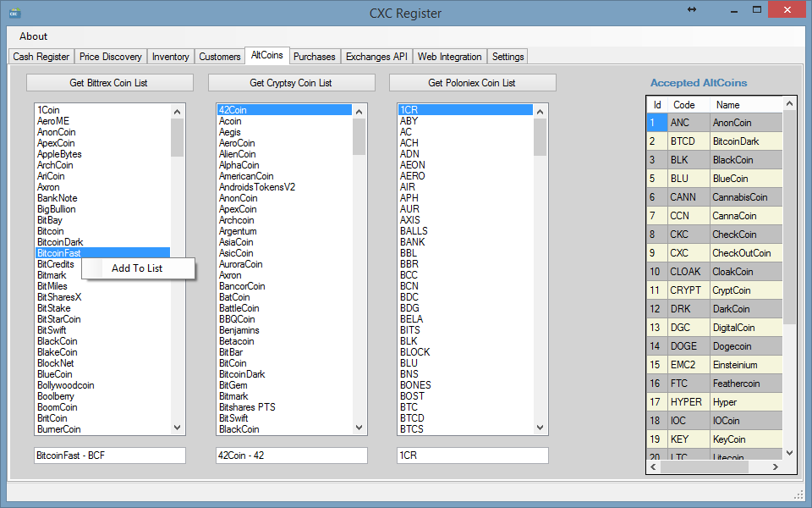Click the Accepted AltCoins vertical scrollbar thumb
The height and width of the screenshot is (508, 812).
tap(789, 218)
